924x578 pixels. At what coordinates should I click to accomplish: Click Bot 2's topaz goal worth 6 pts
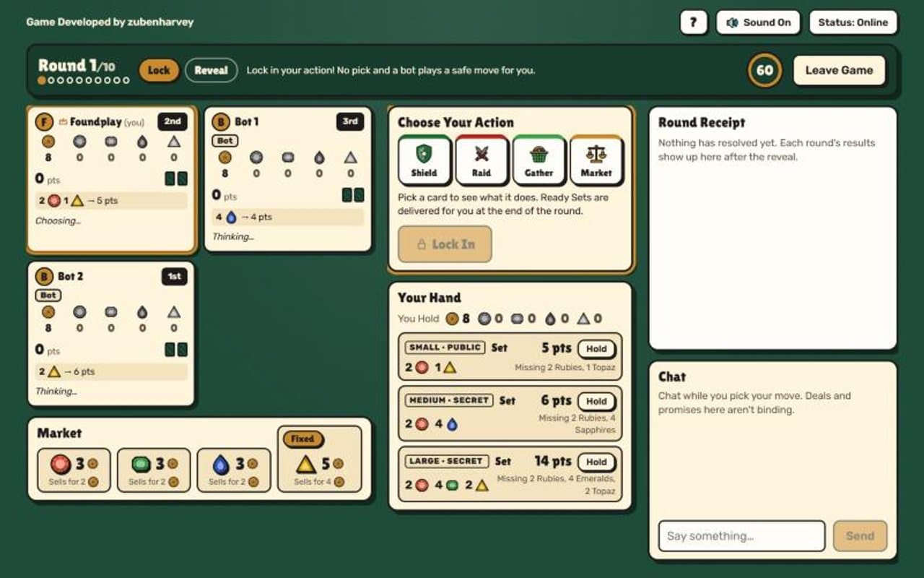pyautogui.click(x=111, y=371)
